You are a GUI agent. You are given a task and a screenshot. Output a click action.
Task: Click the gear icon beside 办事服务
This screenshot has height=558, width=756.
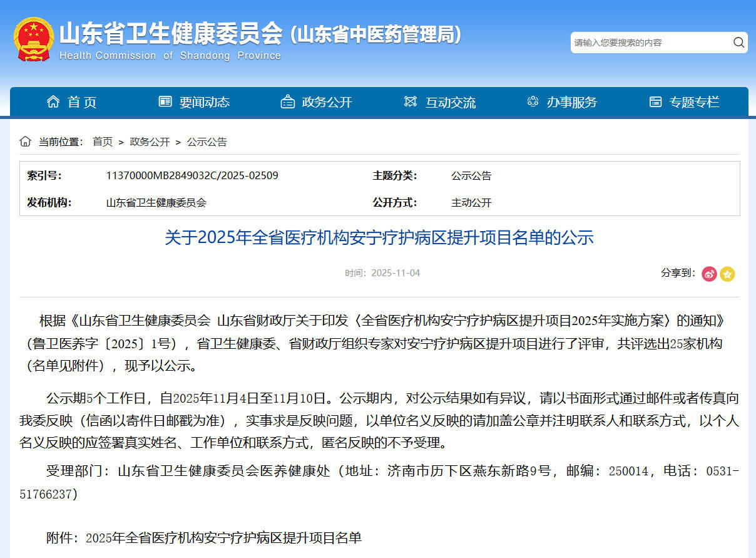click(533, 101)
